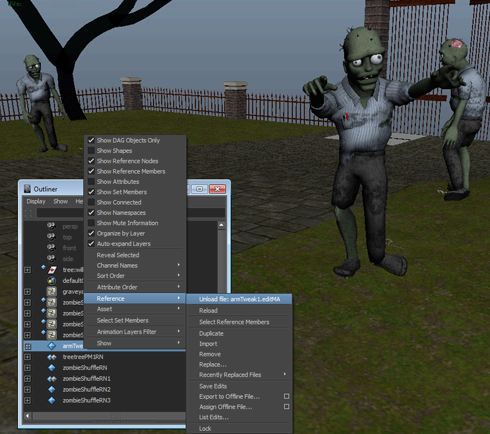Enable the Show Shapes option
Viewport: 490px width, 434px height.
pyautogui.click(x=91, y=151)
